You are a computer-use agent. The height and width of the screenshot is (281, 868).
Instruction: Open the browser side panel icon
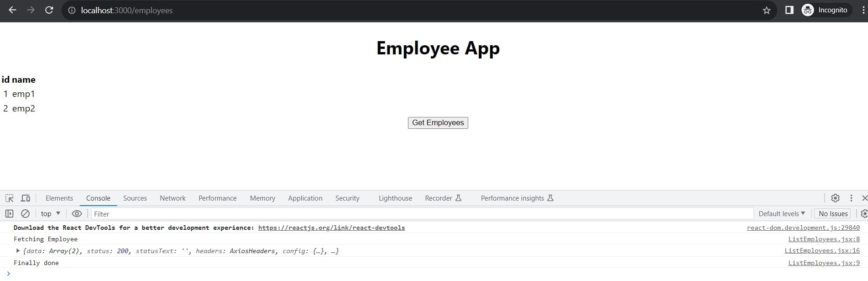click(789, 10)
